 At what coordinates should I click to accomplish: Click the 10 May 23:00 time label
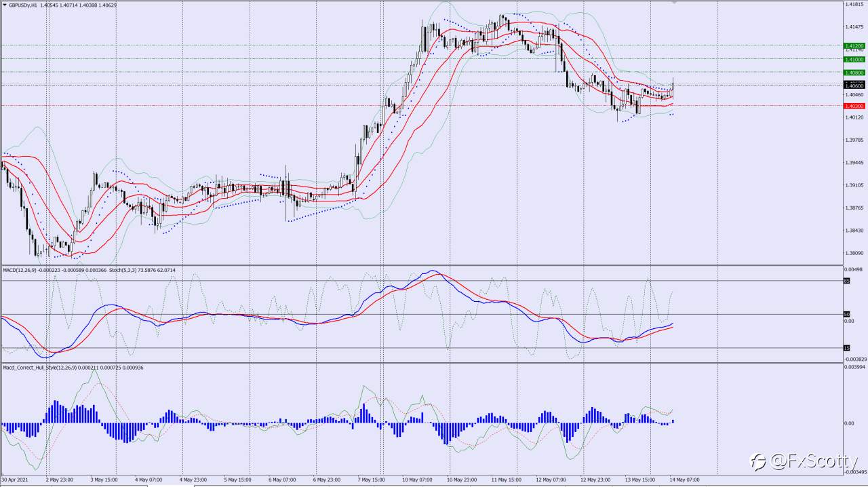(x=462, y=480)
